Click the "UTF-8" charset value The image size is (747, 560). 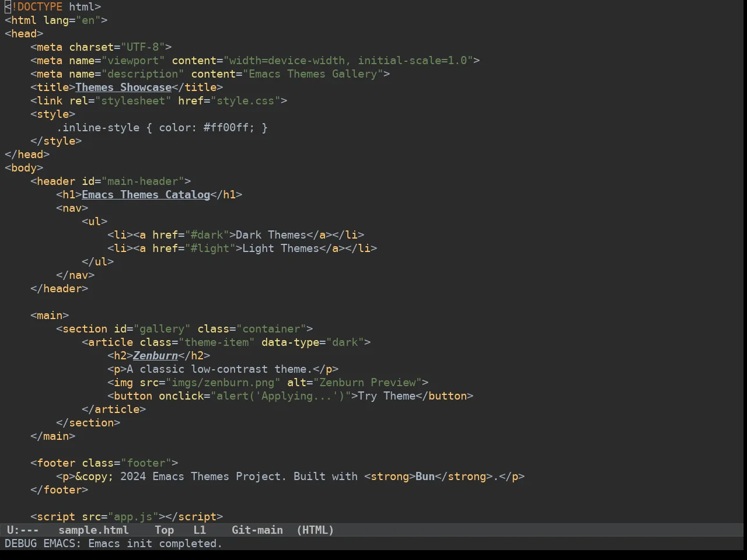[x=142, y=47]
